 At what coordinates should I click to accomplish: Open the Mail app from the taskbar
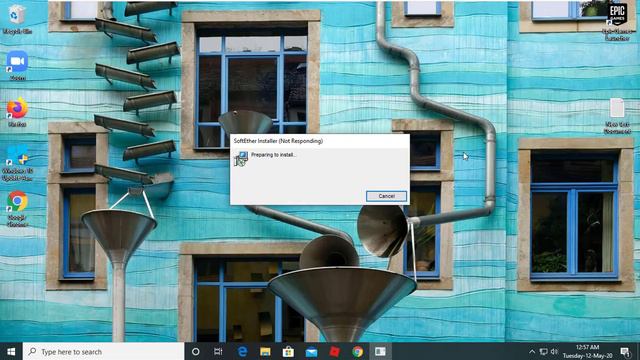point(311,351)
